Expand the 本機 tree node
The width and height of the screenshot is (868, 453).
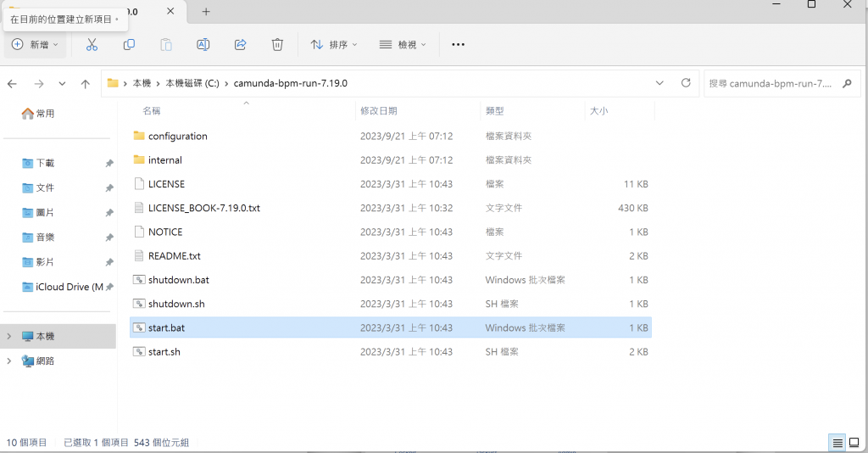coord(8,336)
